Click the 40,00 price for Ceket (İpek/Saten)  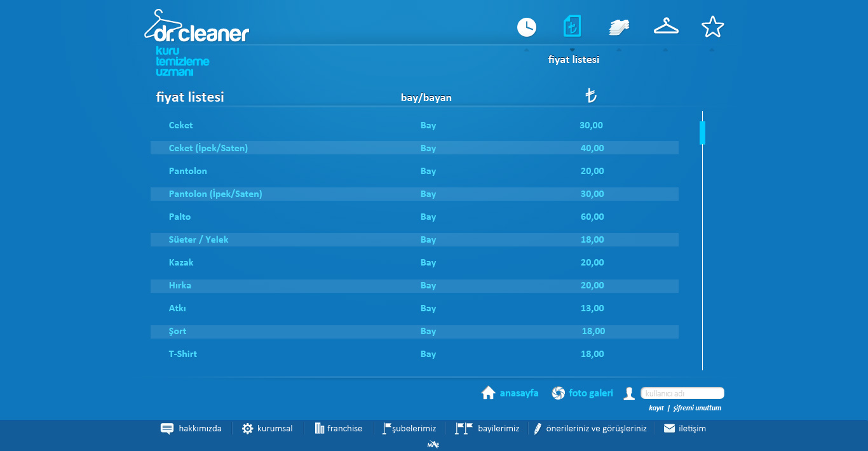[x=592, y=148]
